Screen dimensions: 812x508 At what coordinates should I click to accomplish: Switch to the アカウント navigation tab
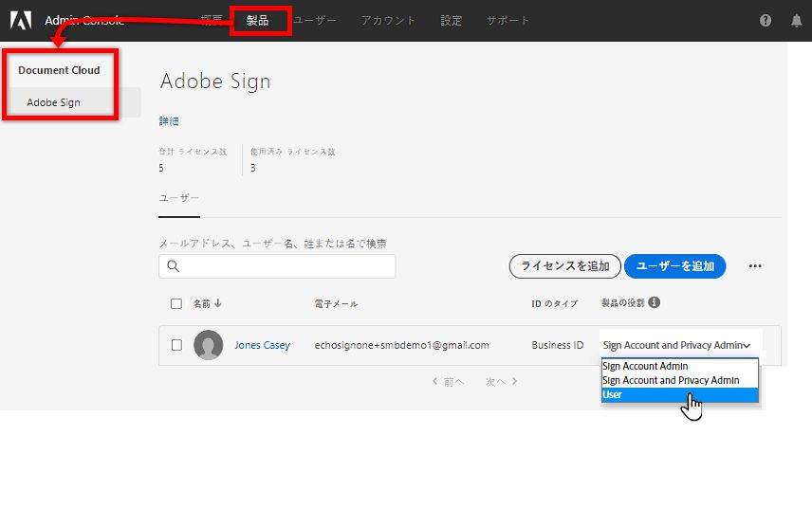click(x=388, y=20)
